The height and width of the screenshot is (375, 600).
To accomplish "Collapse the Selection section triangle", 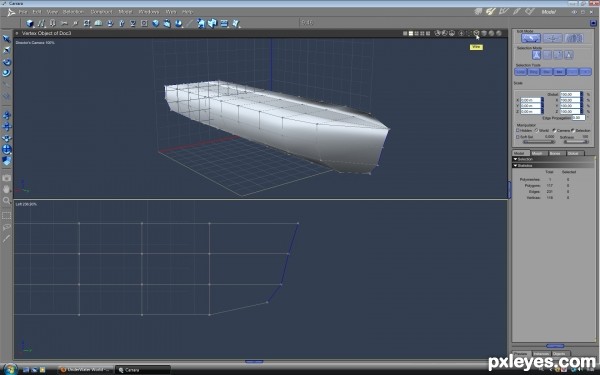I will [515, 159].
